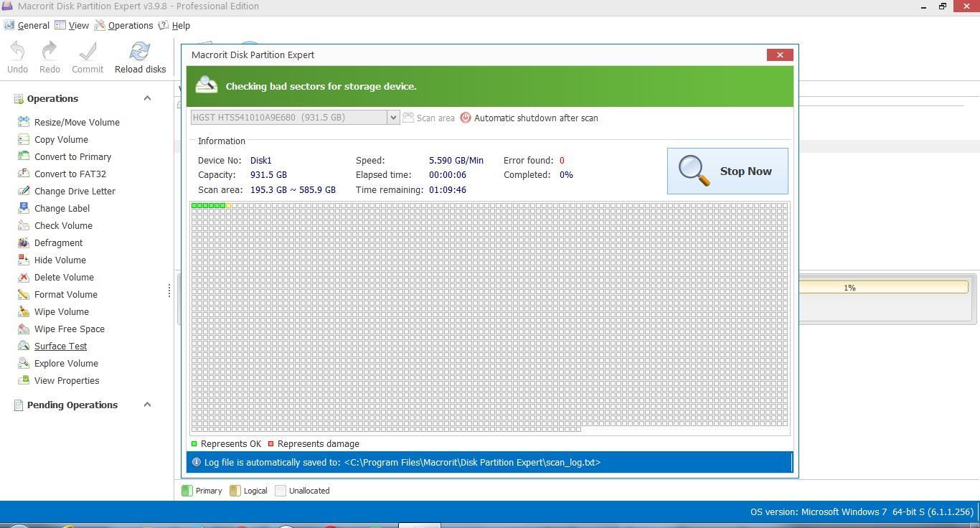
Task: Select the View Properties operation
Action: tap(66, 380)
